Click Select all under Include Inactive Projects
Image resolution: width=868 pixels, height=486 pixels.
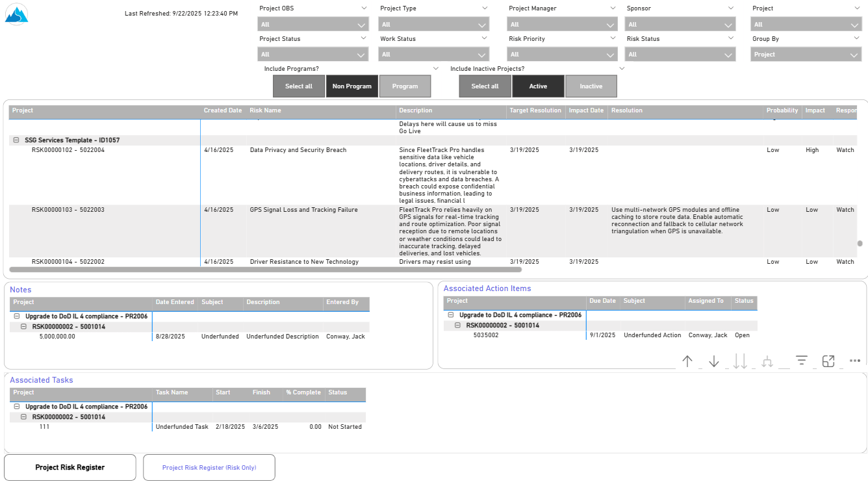pyautogui.click(x=485, y=86)
